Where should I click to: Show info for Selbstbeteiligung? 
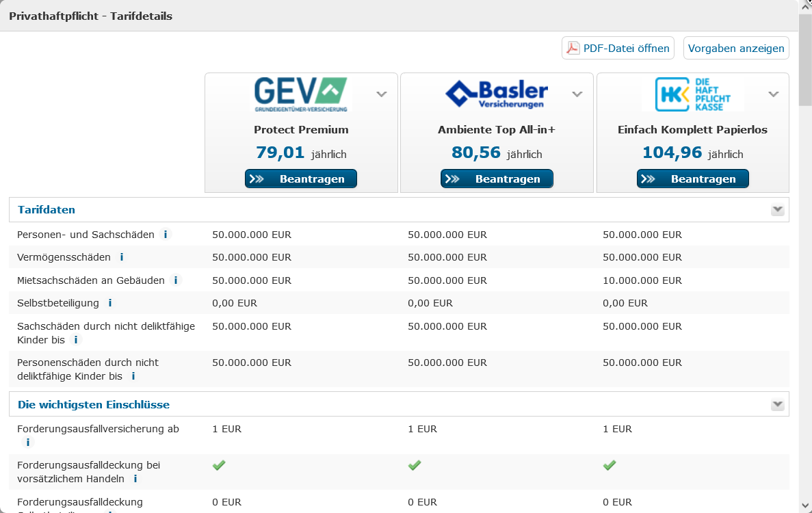point(109,303)
